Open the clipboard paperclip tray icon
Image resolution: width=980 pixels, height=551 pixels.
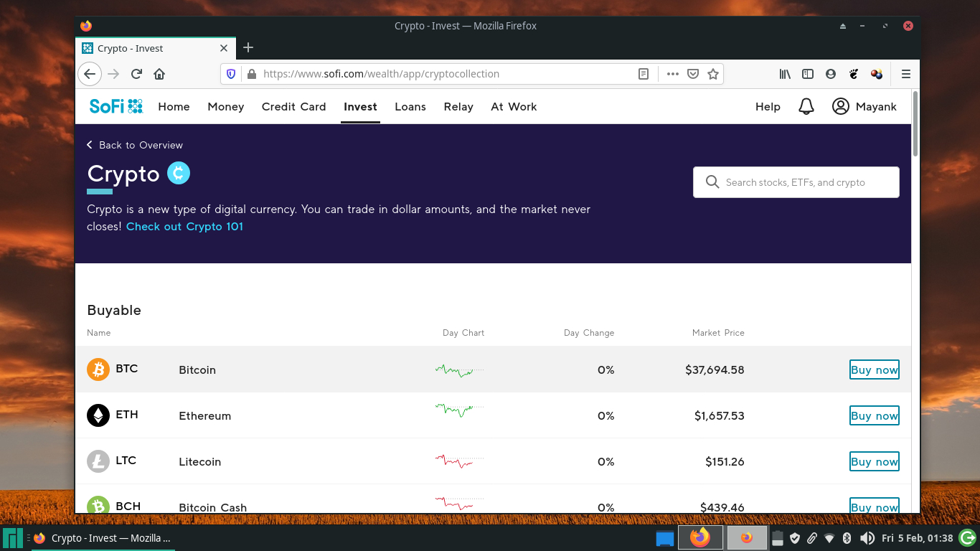coord(812,538)
